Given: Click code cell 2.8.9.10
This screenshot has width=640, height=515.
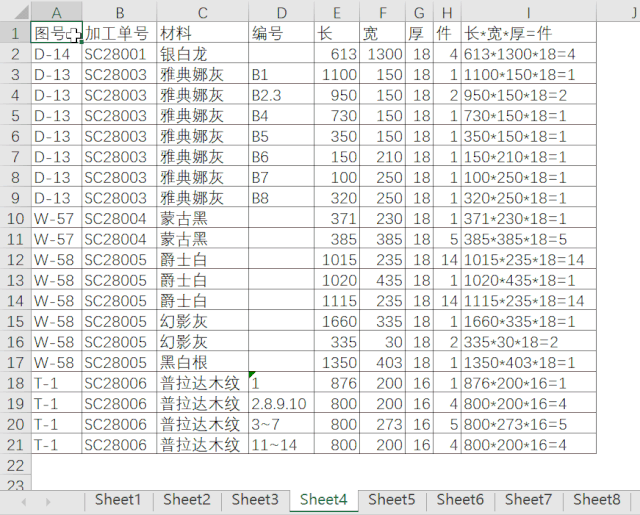Looking at the screenshot, I should click(281, 404).
